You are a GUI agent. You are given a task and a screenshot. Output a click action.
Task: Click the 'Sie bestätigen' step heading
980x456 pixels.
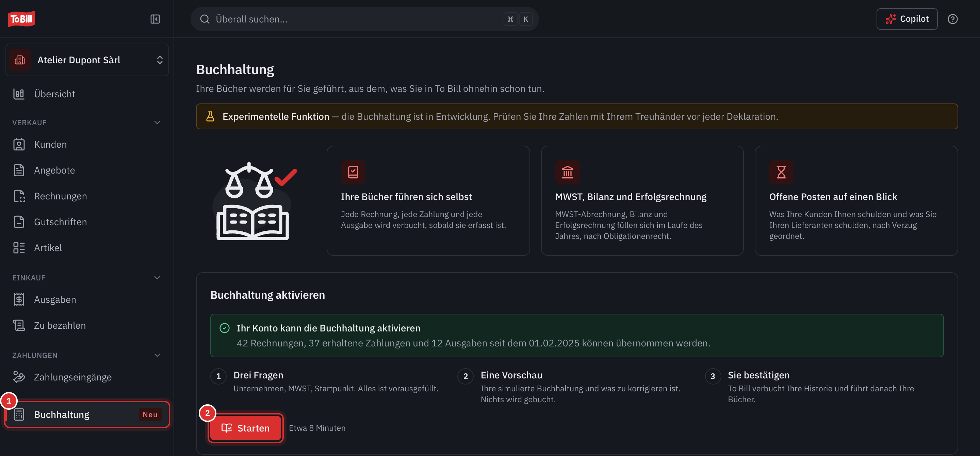(x=758, y=375)
